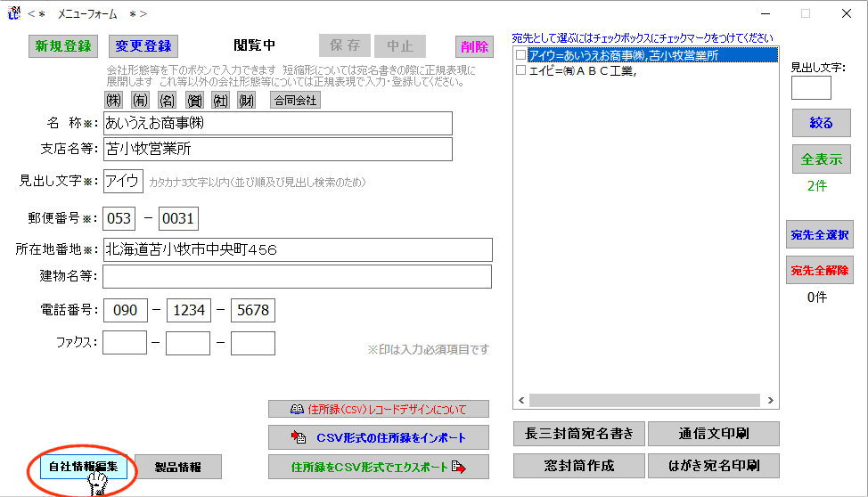Click the はがき宛名印刷 button
This screenshot has height=497, width=868.
713,465
